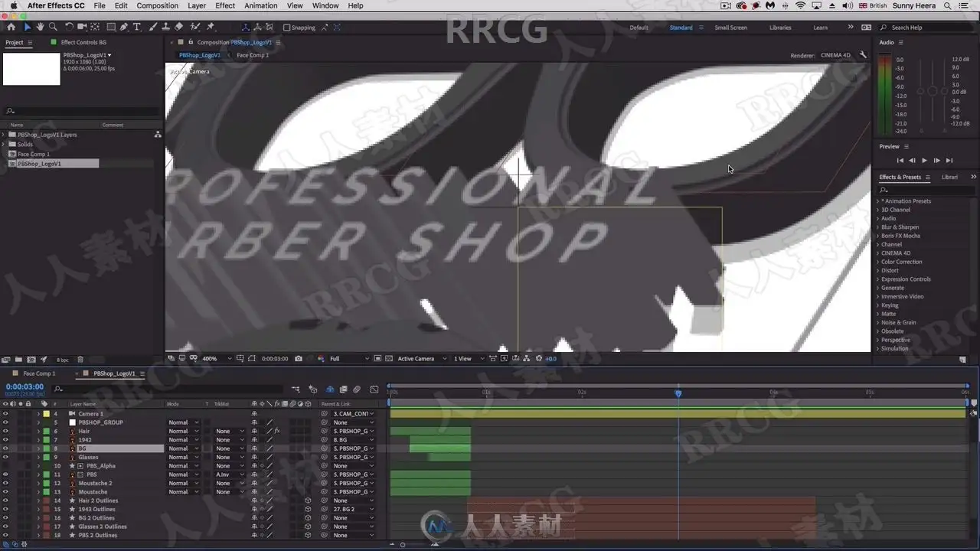Image resolution: width=980 pixels, height=551 pixels.
Task: Switch to the Face Comp 1 timeline tab
Action: [x=39, y=373]
